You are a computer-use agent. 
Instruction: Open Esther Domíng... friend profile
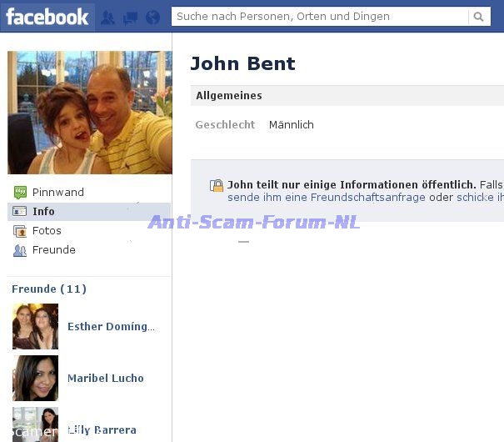110,327
